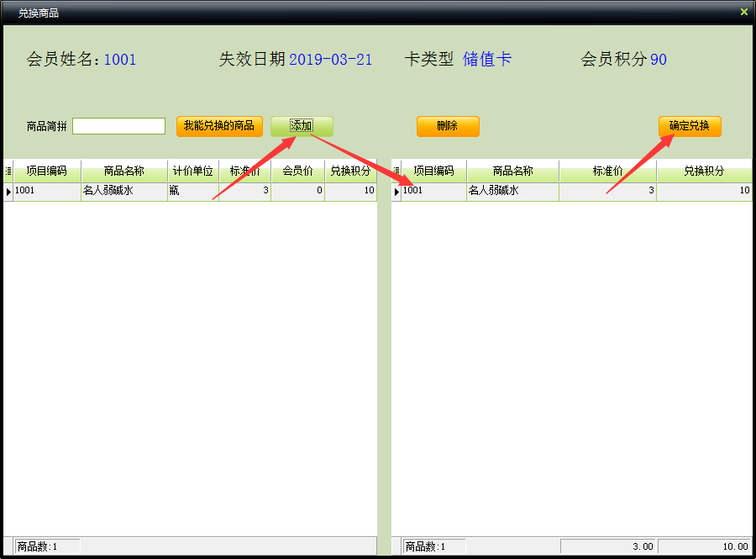The height and width of the screenshot is (559, 756).
Task: Open right grid column chooser icon
Action: (396, 171)
